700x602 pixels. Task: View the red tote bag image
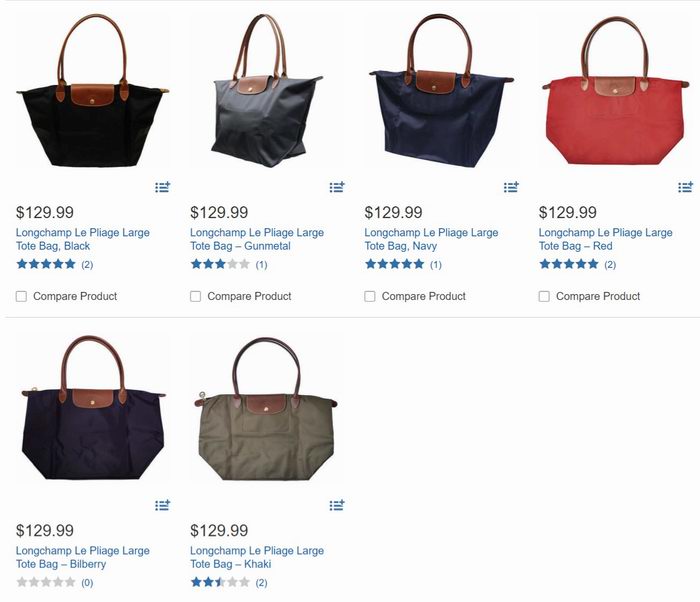click(616, 92)
